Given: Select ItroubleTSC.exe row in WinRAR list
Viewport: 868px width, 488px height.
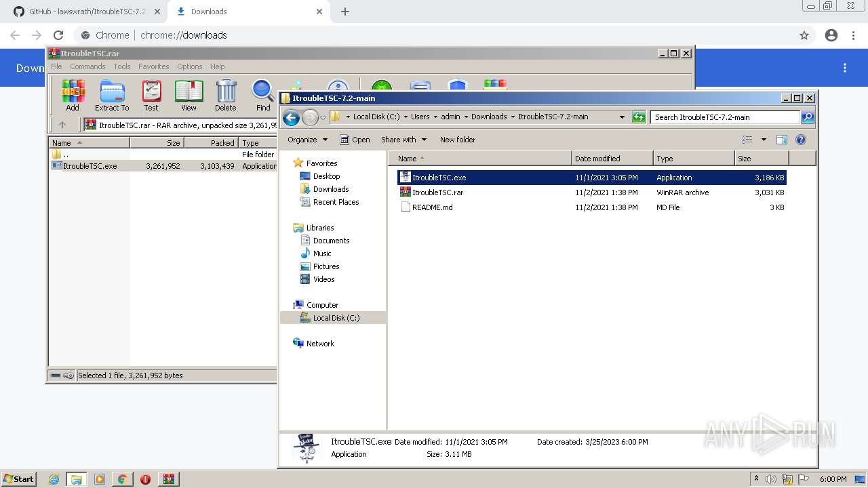Looking at the screenshot, I should click(163, 166).
